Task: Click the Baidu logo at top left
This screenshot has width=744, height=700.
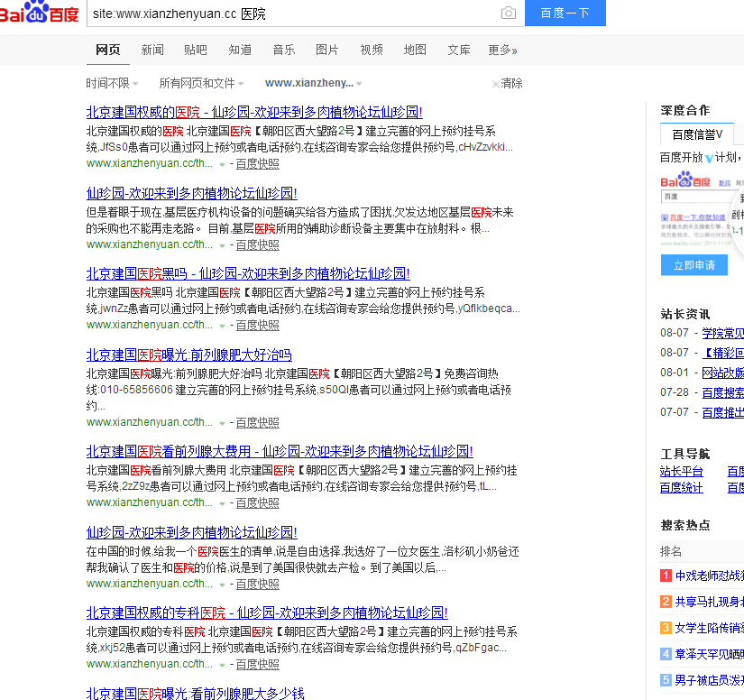Action: pos(39,14)
